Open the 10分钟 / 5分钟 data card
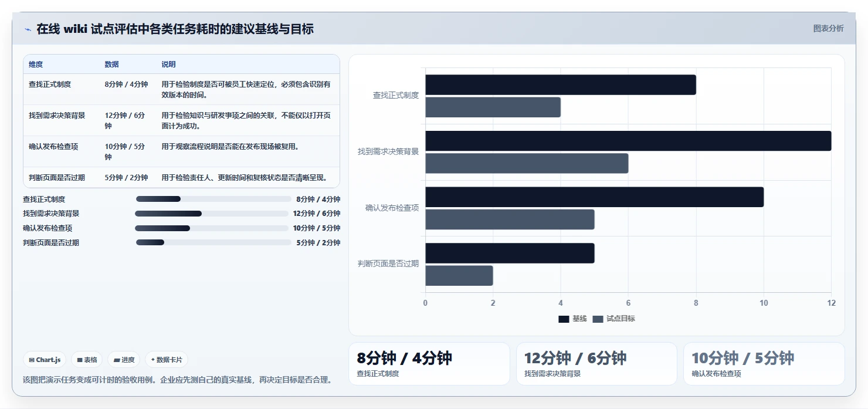Viewport: 868px width, 409px height. pyautogui.click(x=764, y=364)
